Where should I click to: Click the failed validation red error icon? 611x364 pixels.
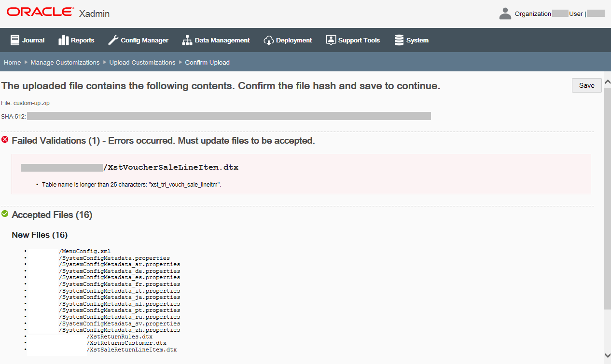pos(5,140)
